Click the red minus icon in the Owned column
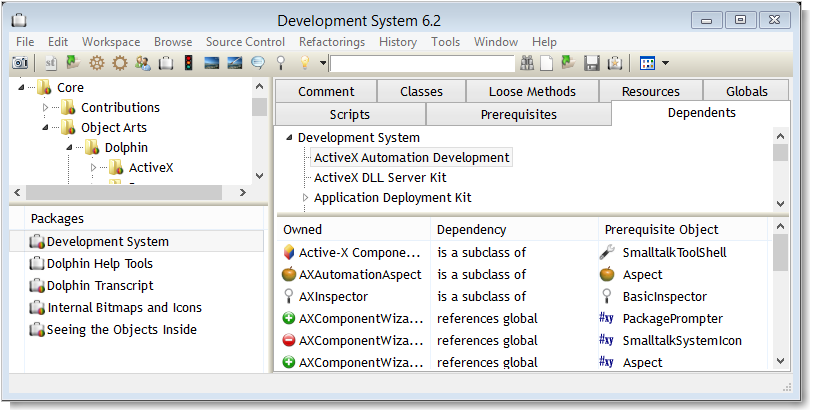Image resolution: width=820 pixels, height=420 pixels. point(289,340)
